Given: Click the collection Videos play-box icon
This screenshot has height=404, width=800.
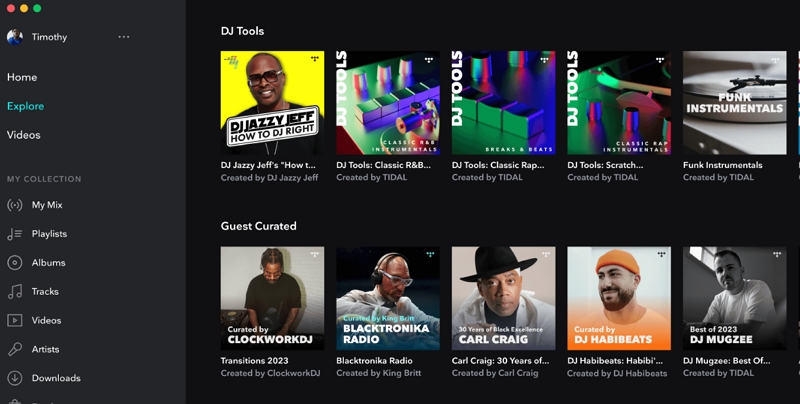Looking at the screenshot, I should [14, 320].
